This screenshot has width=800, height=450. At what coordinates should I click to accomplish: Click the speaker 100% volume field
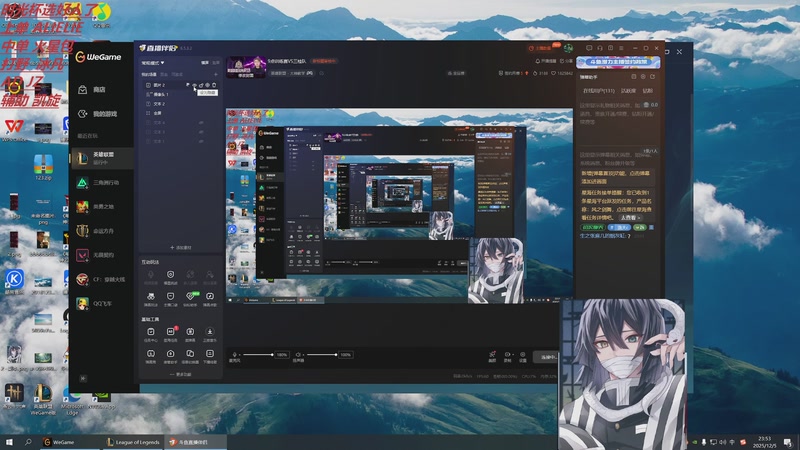[345, 355]
